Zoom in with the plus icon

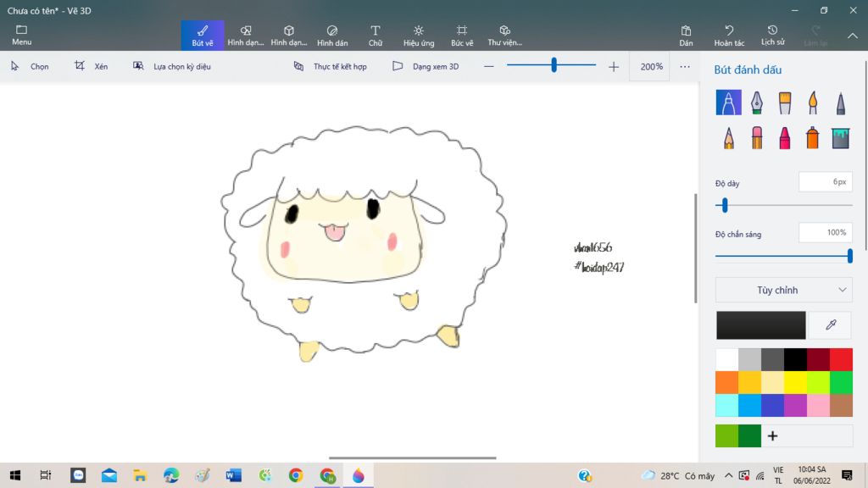click(x=614, y=66)
